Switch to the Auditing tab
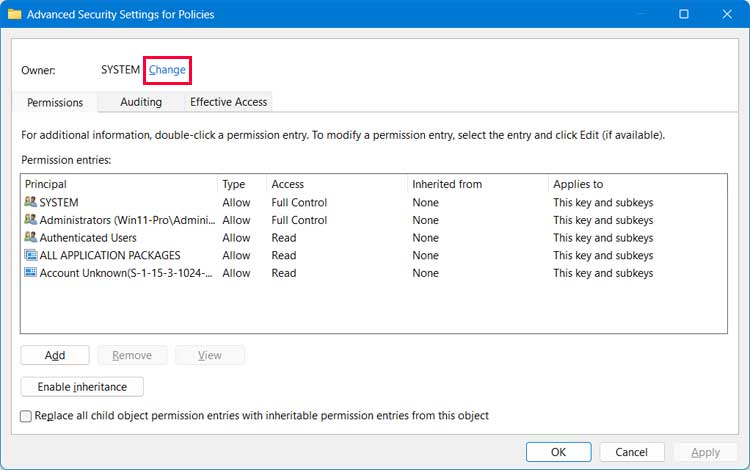Screen dimensions: 750x470 [x=141, y=102]
